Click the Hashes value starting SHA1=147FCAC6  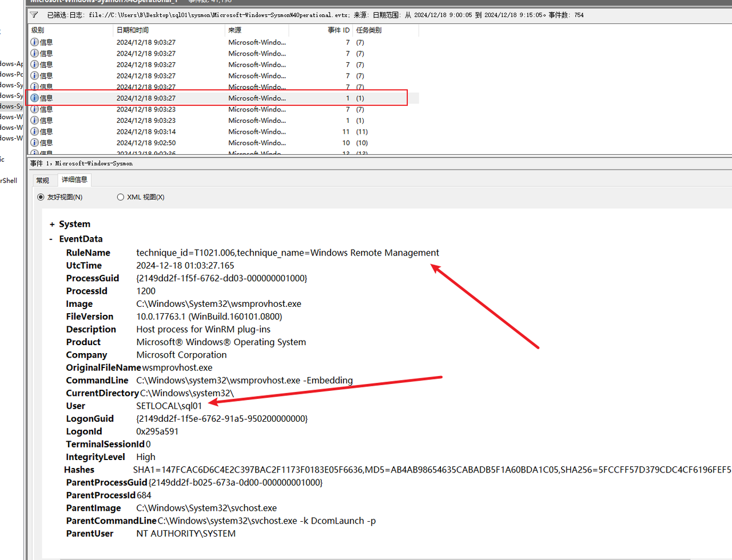click(x=432, y=470)
